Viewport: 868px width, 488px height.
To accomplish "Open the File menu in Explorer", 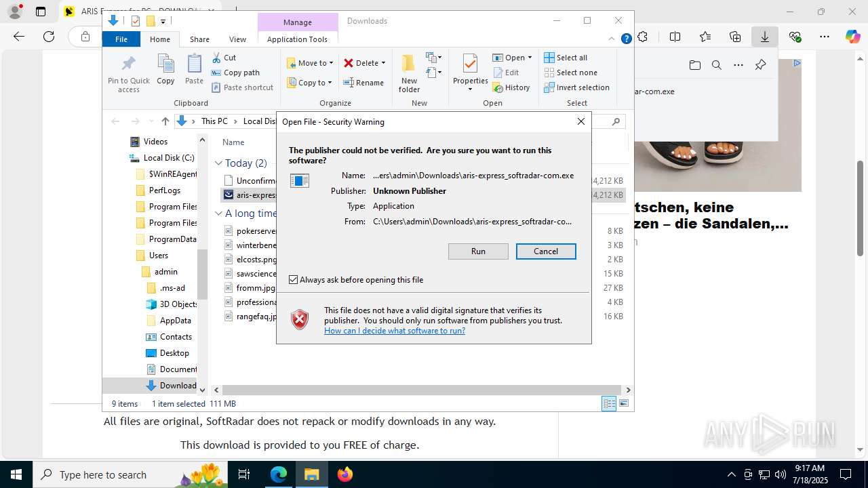I will (121, 39).
